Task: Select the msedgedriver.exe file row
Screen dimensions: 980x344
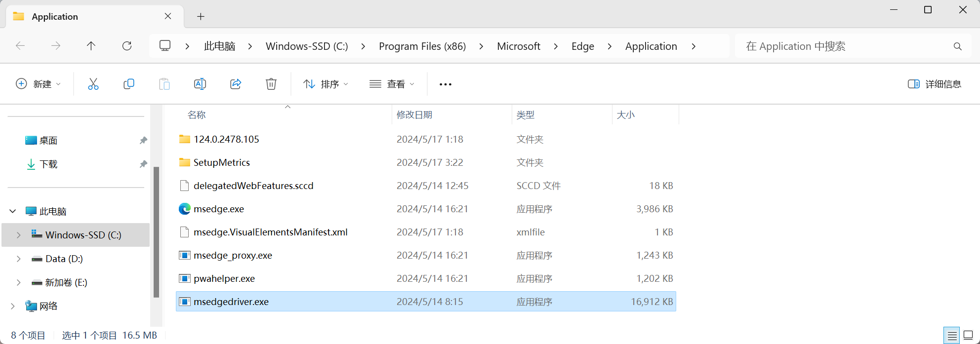Action: pos(426,302)
